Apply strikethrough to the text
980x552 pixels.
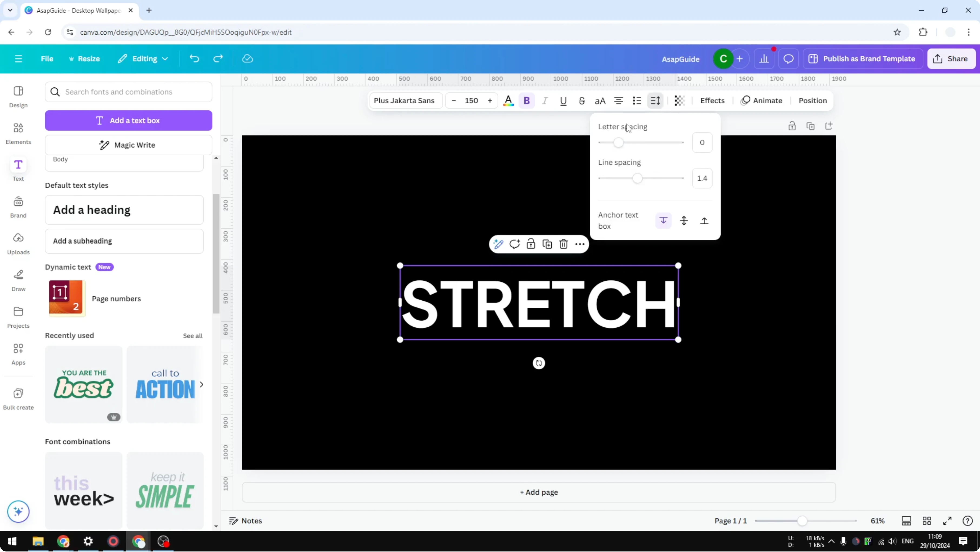click(582, 100)
